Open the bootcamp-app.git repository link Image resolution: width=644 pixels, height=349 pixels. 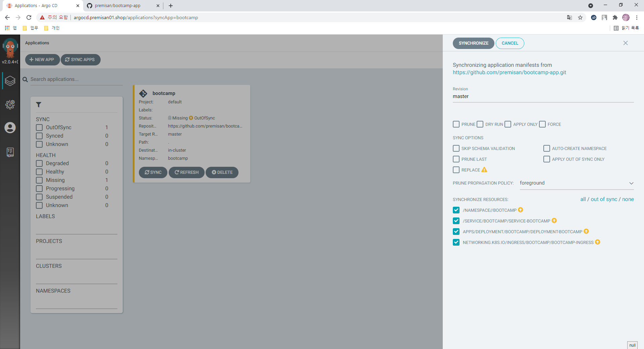tap(509, 72)
